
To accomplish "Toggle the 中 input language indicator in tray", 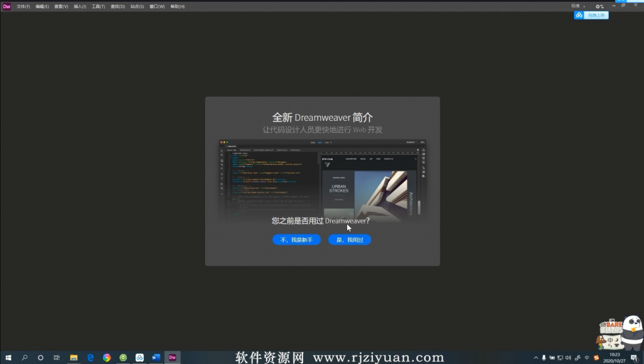I will (587, 358).
